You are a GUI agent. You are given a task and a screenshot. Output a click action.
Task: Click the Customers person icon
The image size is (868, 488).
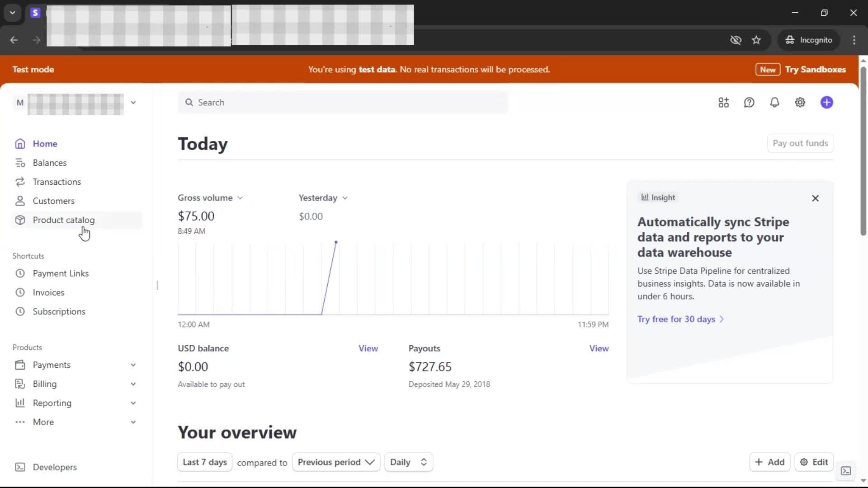pos(20,201)
